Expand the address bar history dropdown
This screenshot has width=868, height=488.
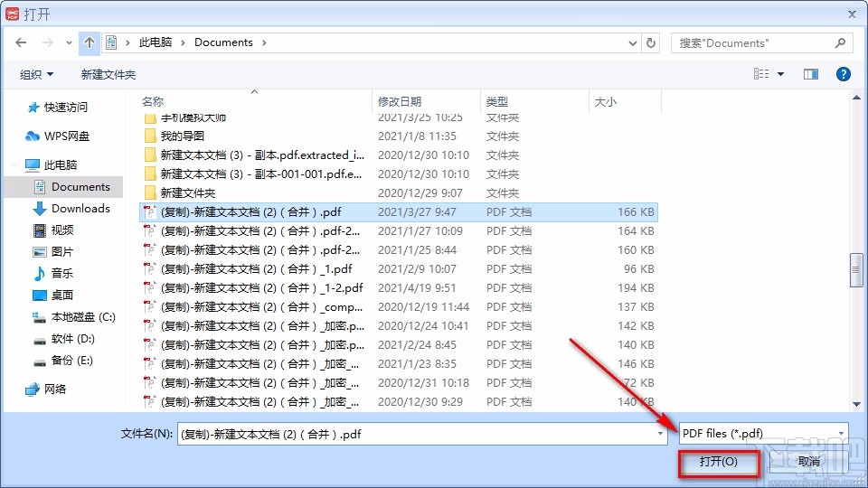point(633,43)
